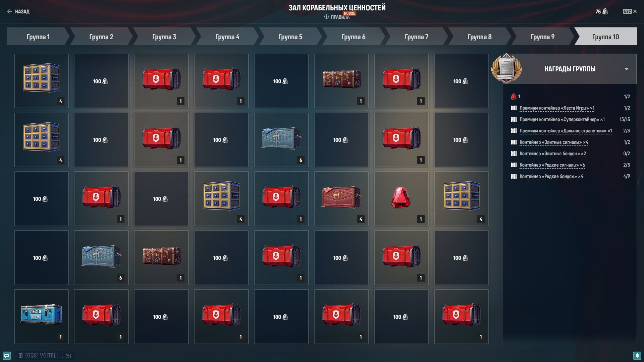Pick the blue Леста Игры container tile
Viewport: 644px width, 362px height.
pyautogui.click(x=41, y=316)
